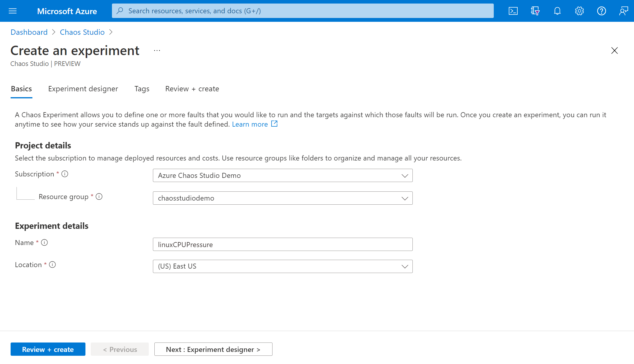Image resolution: width=634 pixels, height=364 pixels.
Task: Click the Review + create button
Action: click(48, 349)
